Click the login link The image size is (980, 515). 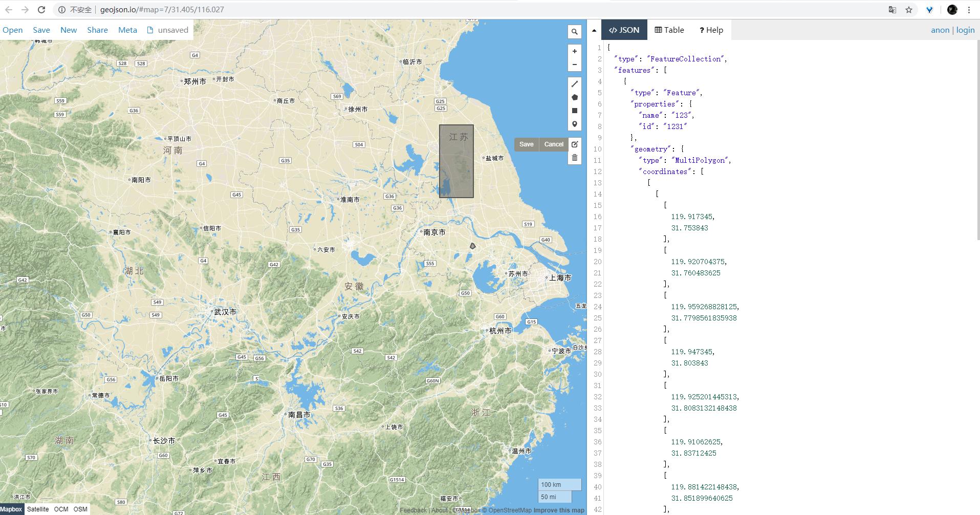965,30
